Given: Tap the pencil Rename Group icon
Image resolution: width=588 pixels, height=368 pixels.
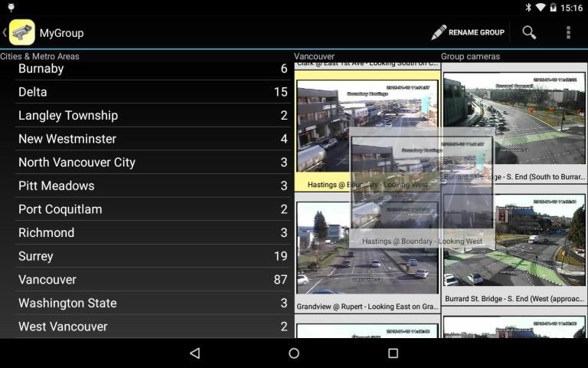Looking at the screenshot, I should point(439,32).
